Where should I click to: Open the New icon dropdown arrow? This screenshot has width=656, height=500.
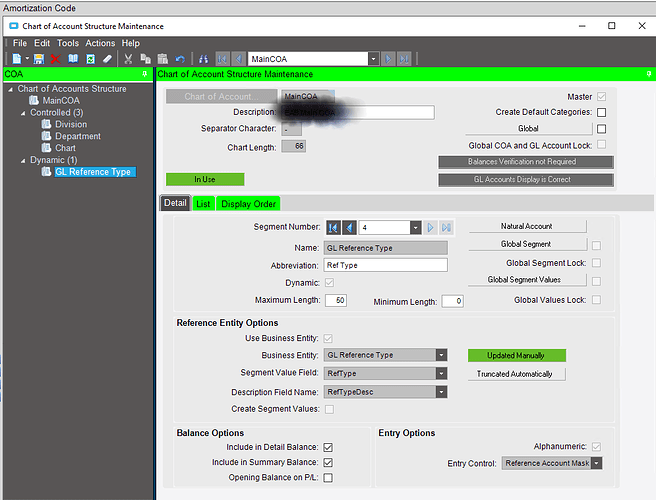(27, 59)
